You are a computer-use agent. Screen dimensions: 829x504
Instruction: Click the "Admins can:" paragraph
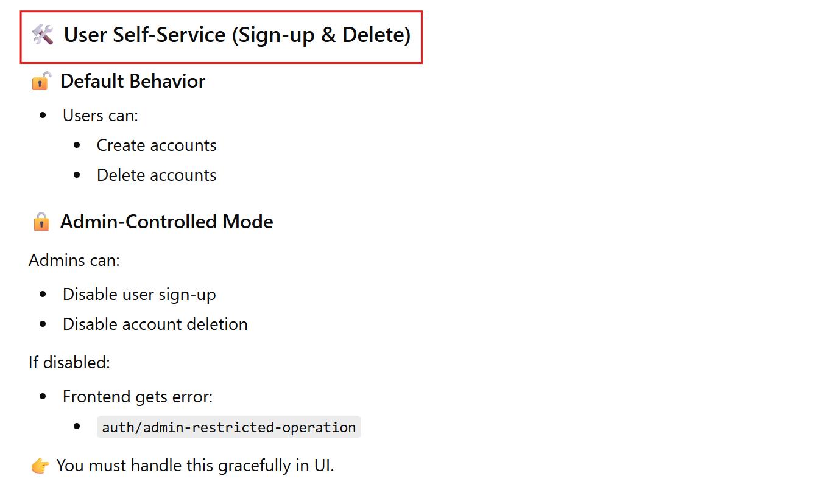coord(74,261)
